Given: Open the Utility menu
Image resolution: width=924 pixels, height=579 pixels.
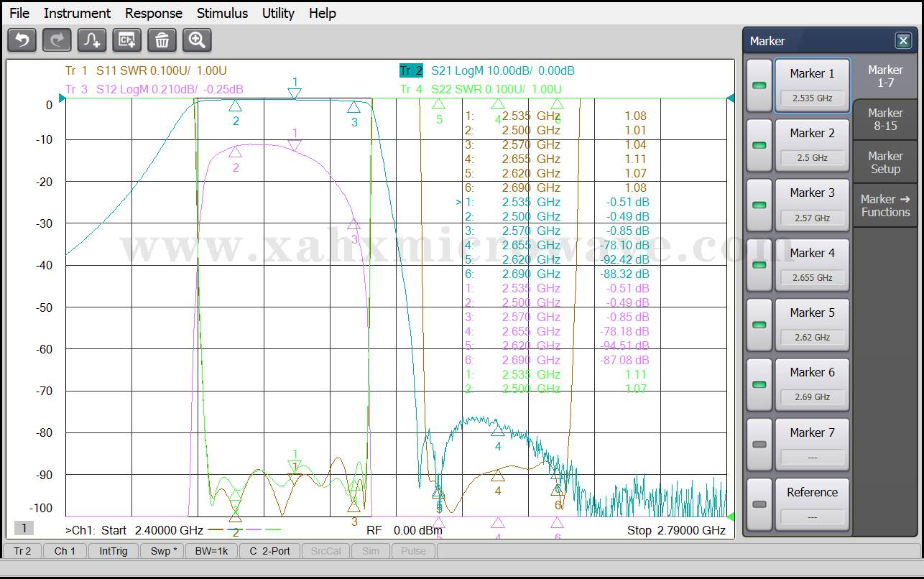Looking at the screenshot, I should (278, 13).
